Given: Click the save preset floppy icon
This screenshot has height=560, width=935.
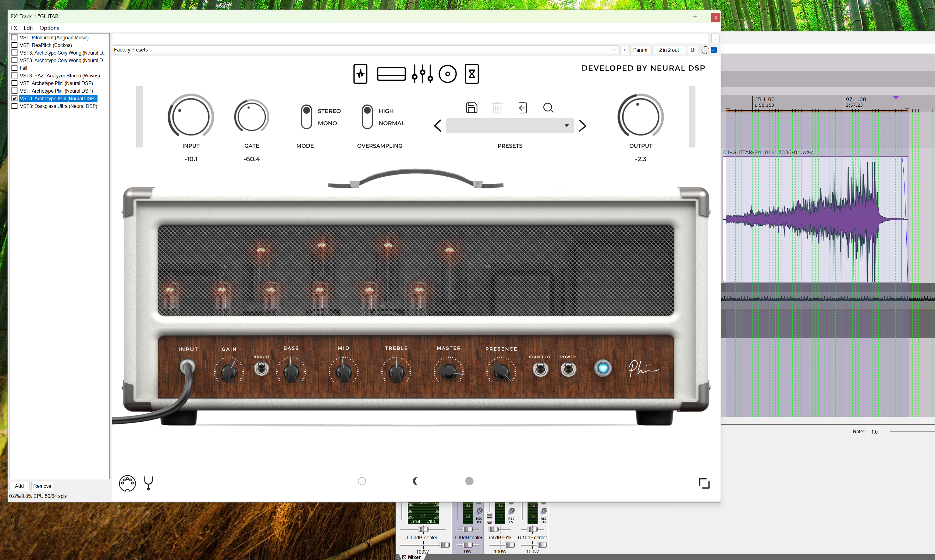Looking at the screenshot, I should tap(471, 108).
